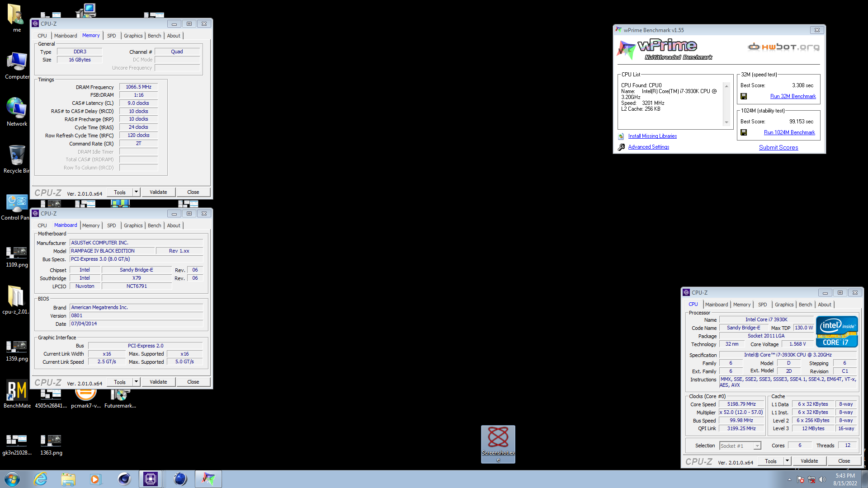Open the Computer desktop icon
This screenshot has width=868, height=488.
(x=17, y=66)
